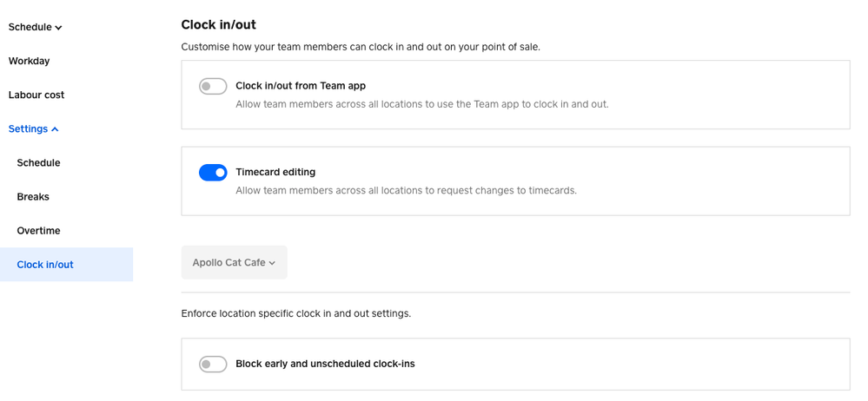Select Breaks under Settings
Screen dimensions: 868x401
33,197
